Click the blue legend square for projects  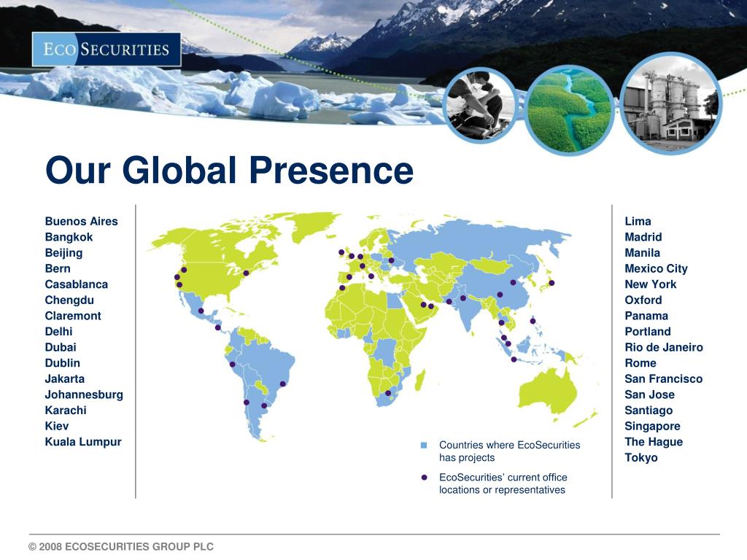click(x=424, y=446)
